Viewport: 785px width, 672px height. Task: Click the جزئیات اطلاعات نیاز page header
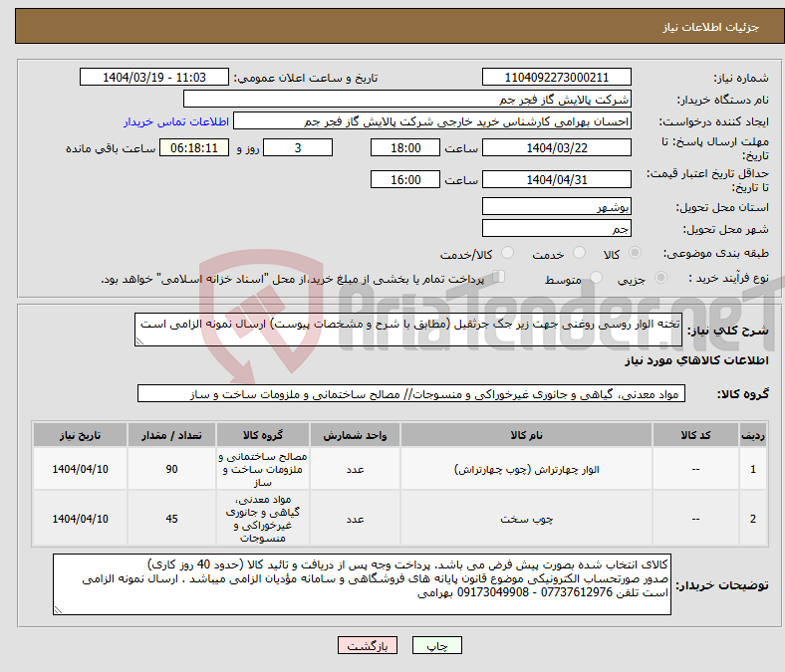click(710, 27)
